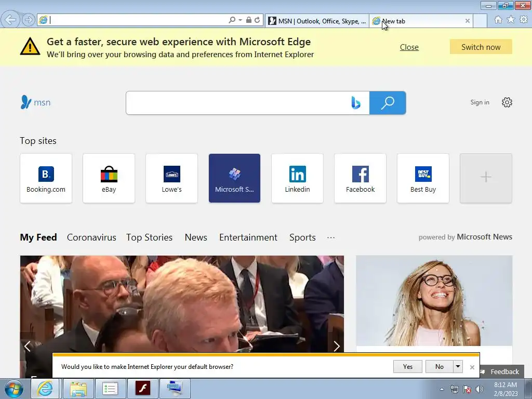This screenshot has height=399, width=532.
Task: Open the Lowe's top site tile
Action: (x=171, y=178)
